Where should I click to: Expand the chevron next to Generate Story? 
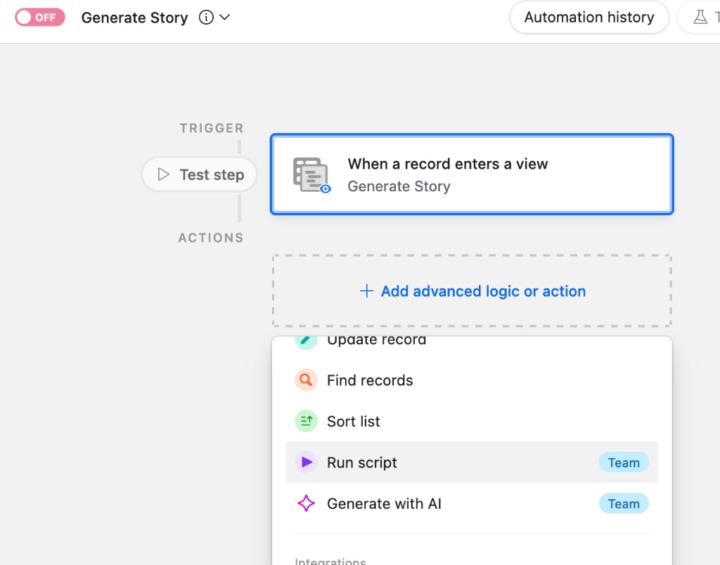point(225,17)
